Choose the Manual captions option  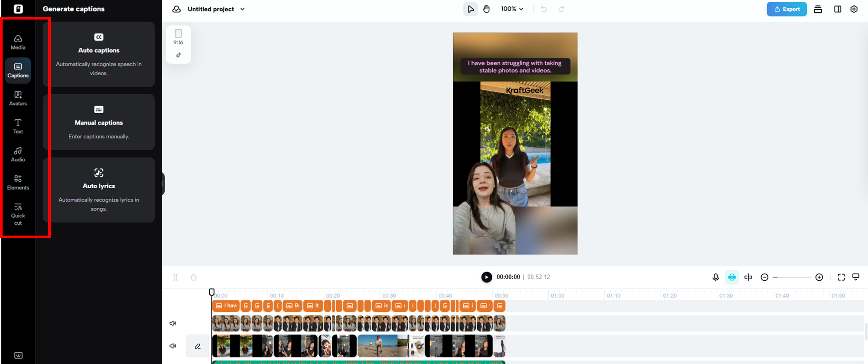(99, 122)
